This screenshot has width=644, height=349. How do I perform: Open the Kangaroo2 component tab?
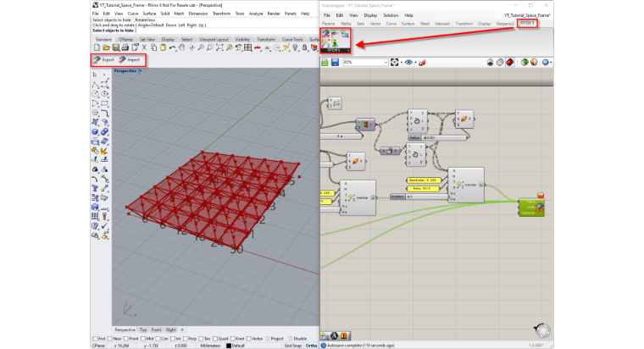click(x=505, y=24)
